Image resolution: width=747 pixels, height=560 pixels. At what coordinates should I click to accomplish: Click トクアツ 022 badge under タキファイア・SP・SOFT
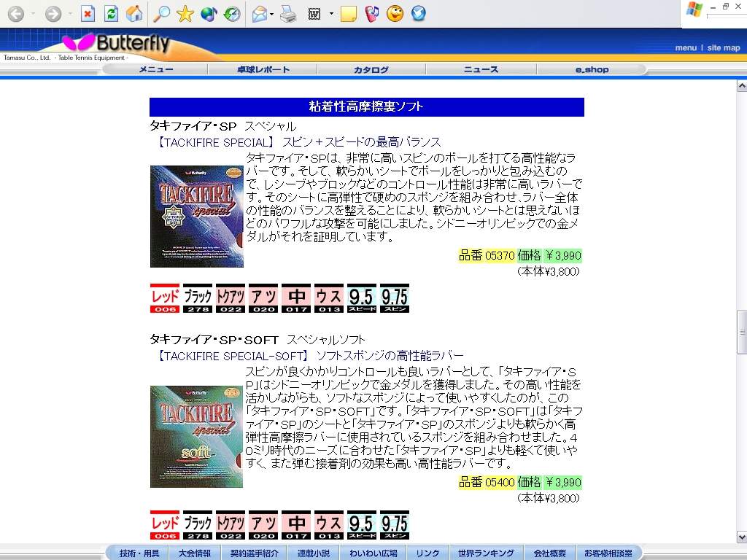pyautogui.click(x=231, y=525)
